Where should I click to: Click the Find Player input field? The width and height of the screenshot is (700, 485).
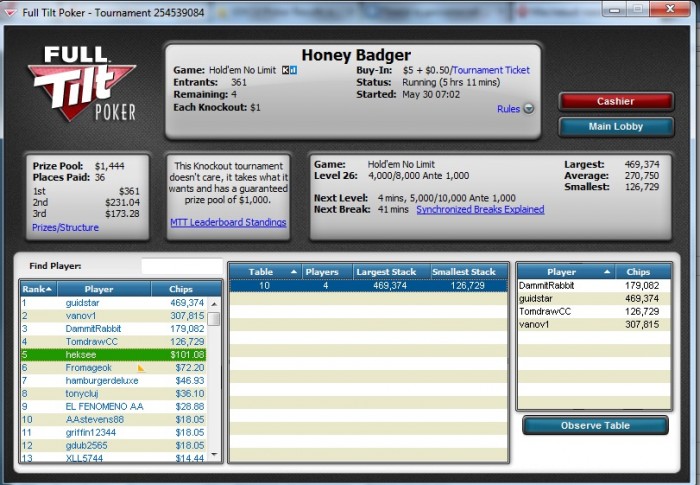click(x=182, y=266)
